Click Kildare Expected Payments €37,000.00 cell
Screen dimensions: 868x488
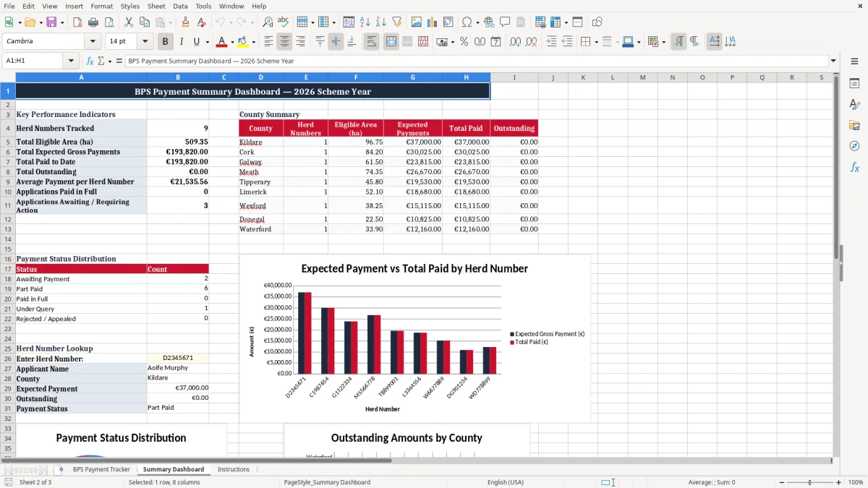point(413,142)
